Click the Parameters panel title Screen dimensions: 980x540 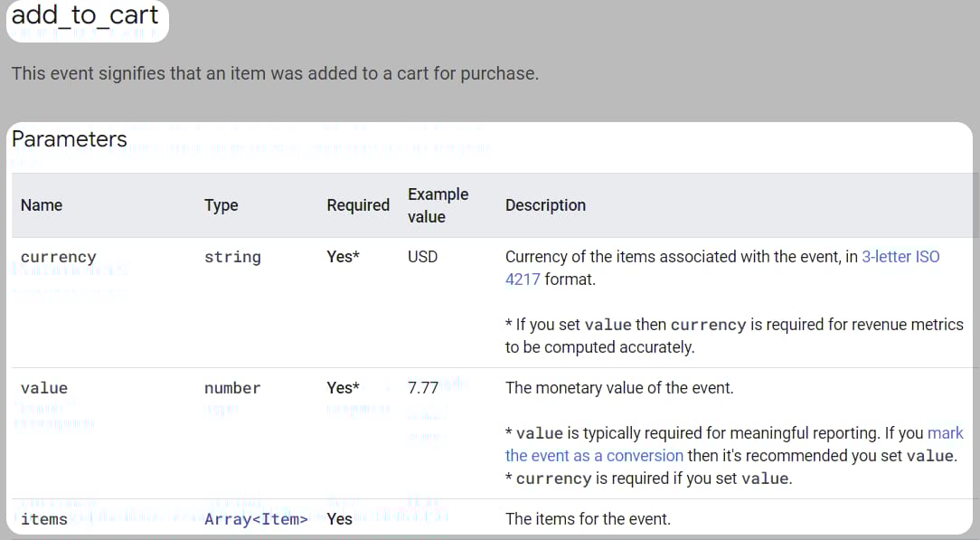(x=69, y=139)
